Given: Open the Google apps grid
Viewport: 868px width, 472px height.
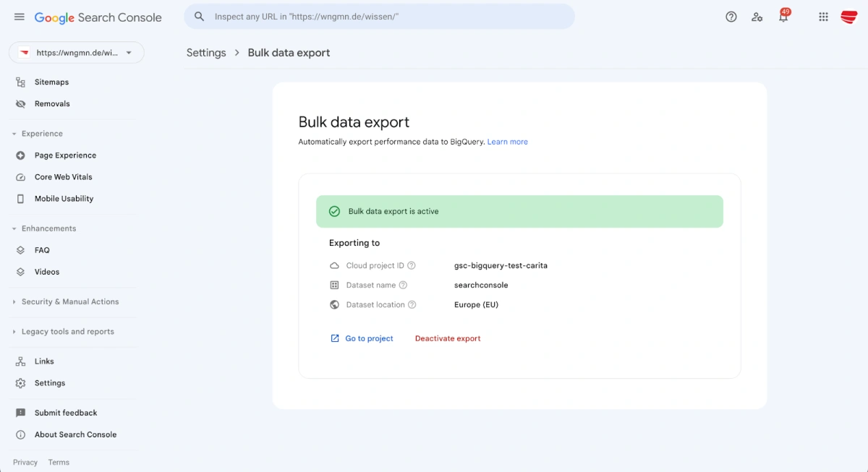Looking at the screenshot, I should pos(823,17).
